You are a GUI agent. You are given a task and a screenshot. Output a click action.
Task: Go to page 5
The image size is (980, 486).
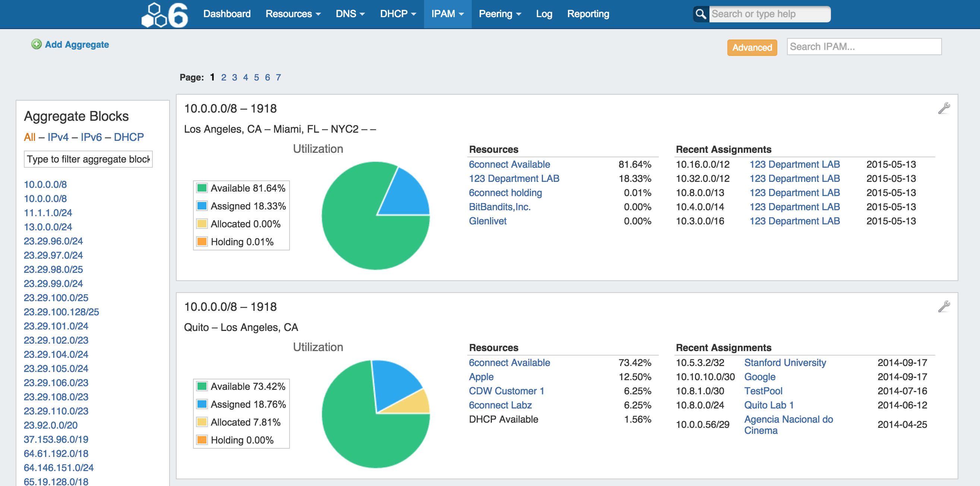256,77
